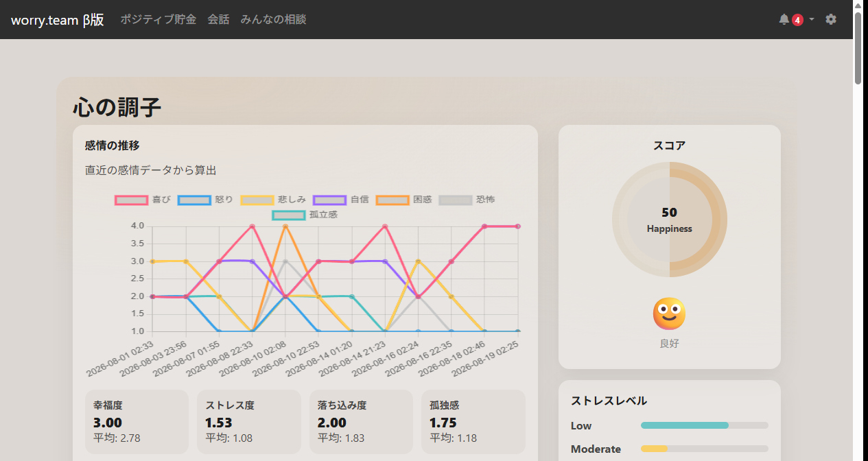868x461 pixels.
Task: Toggle the 自信 legend series
Action: pos(341,200)
